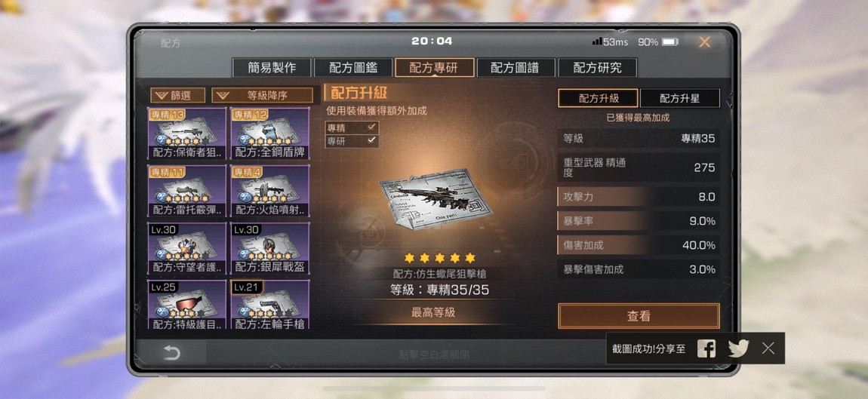Switch to 配方升星 sub-tab
The image size is (868, 399).
(x=680, y=99)
